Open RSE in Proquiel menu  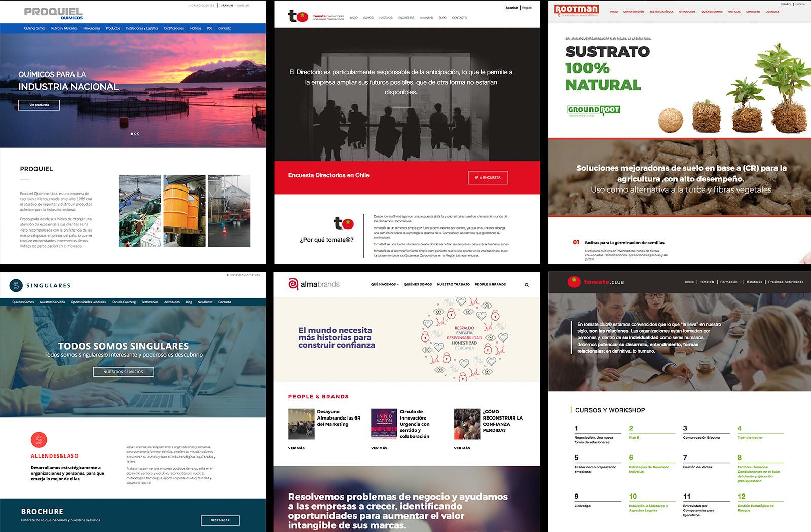coord(210,28)
